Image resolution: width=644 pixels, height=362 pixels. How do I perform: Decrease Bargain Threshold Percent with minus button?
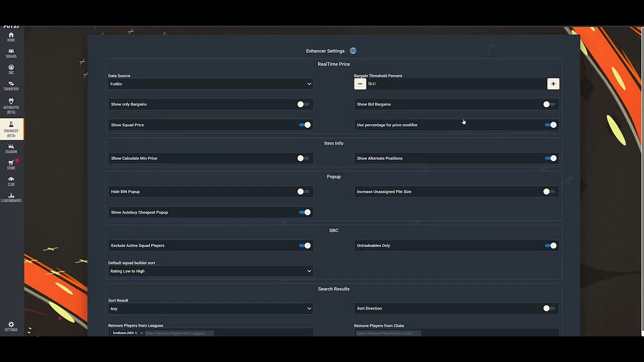click(360, 84)
